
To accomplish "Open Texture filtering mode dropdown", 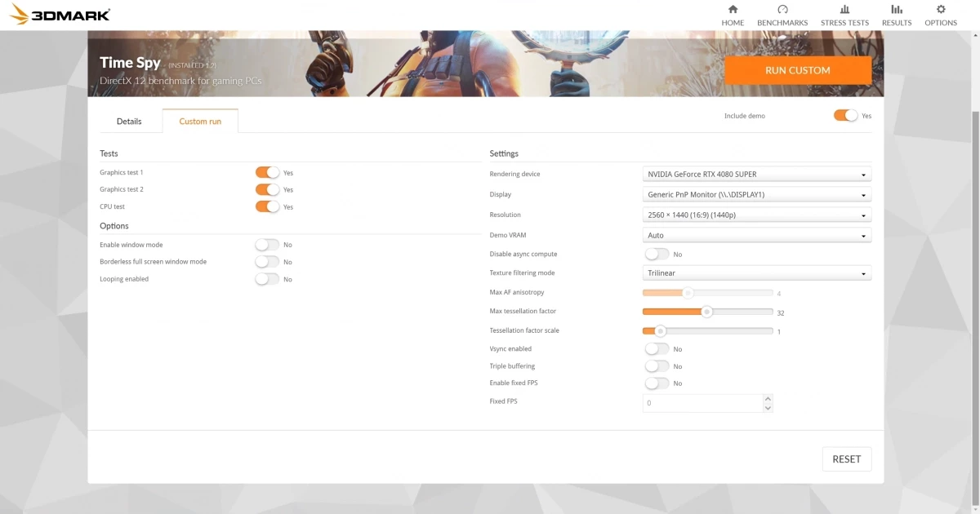I will click(x=757, y=273).
